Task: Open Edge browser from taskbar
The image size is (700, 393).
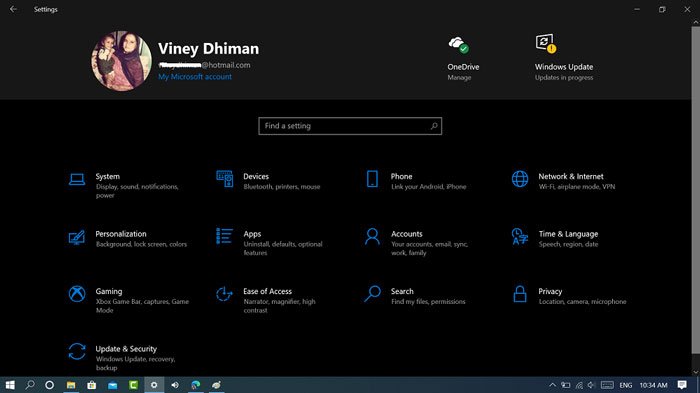Action: [196, 385]
